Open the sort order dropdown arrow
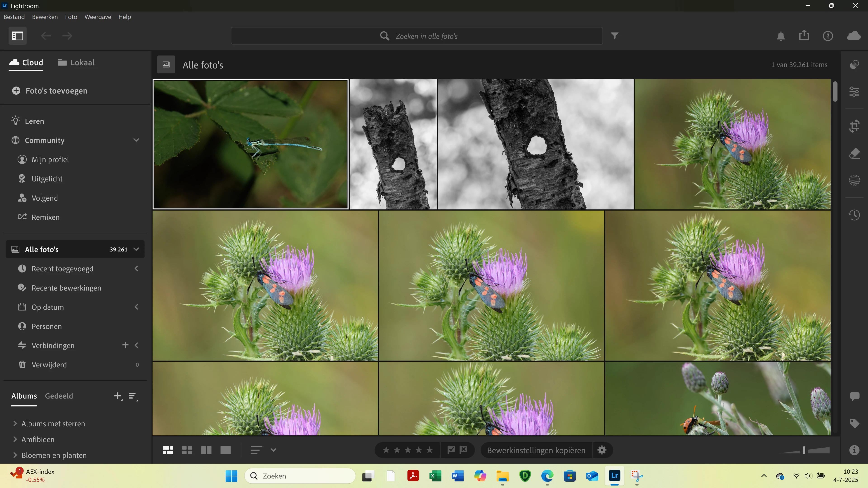868x488 pixels. click(273, 450)
